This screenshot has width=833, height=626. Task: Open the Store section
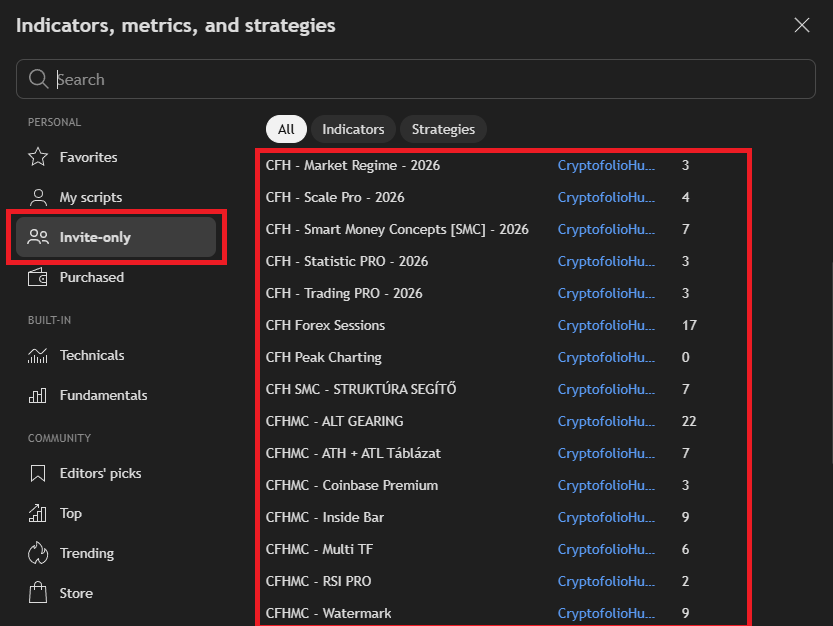116,593
